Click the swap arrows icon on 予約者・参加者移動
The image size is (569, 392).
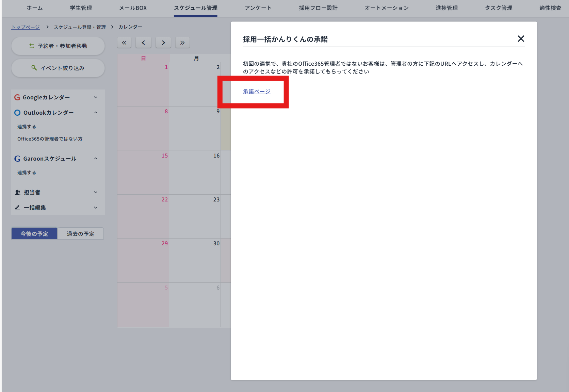pyautogui.click(x=32, y=46)
